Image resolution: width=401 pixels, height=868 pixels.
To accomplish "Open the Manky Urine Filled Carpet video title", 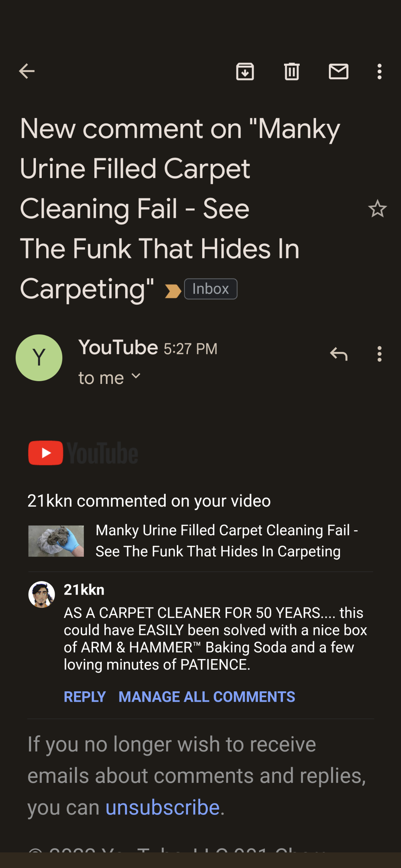I will tap(227, 541).
